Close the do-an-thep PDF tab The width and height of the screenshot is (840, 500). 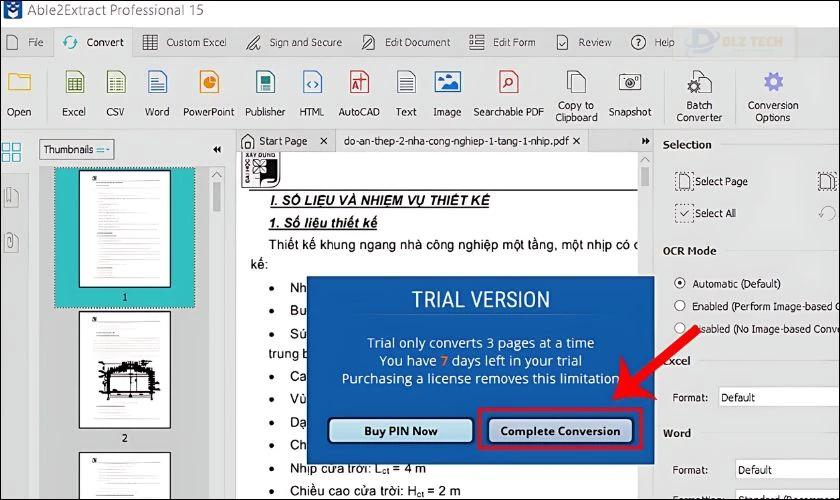pyautogui.click(x=576, y=141)
